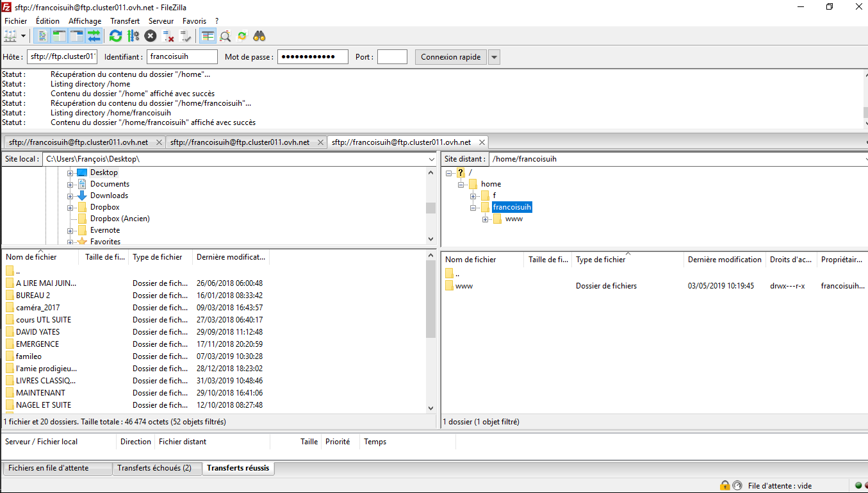
Task: Expand the Dropbox folder in local tree
Action: pyautogui.click(x=70, y=208)
